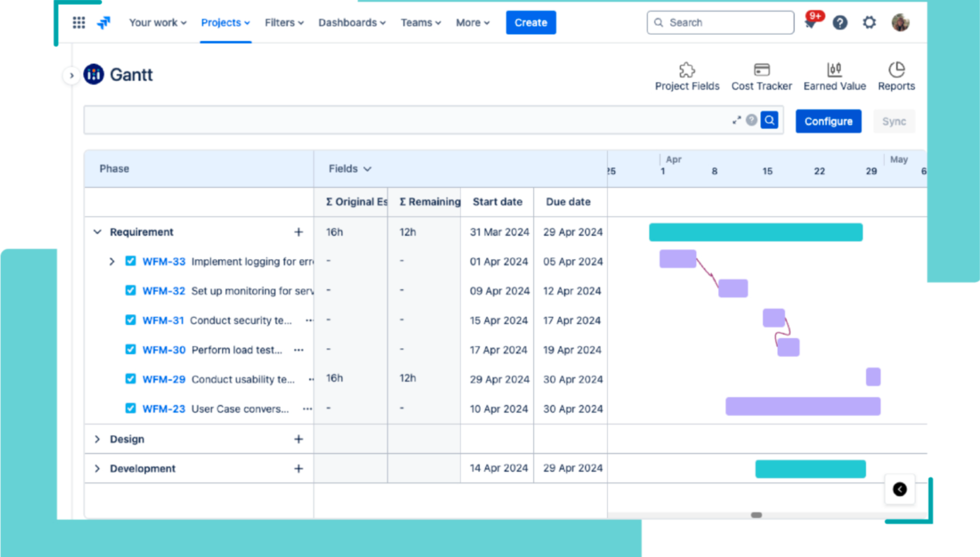Open the Reports pie icon
The image size is (980, 557).
(896, 70)
